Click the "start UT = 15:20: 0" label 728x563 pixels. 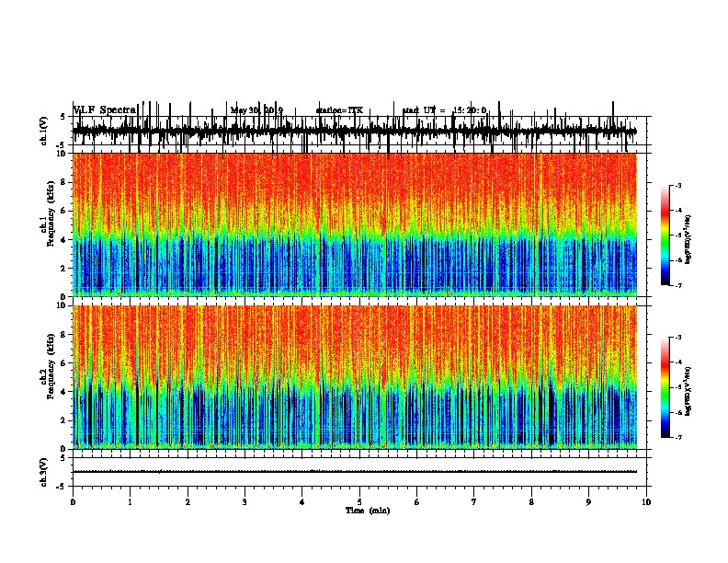[x=444, y=110]
